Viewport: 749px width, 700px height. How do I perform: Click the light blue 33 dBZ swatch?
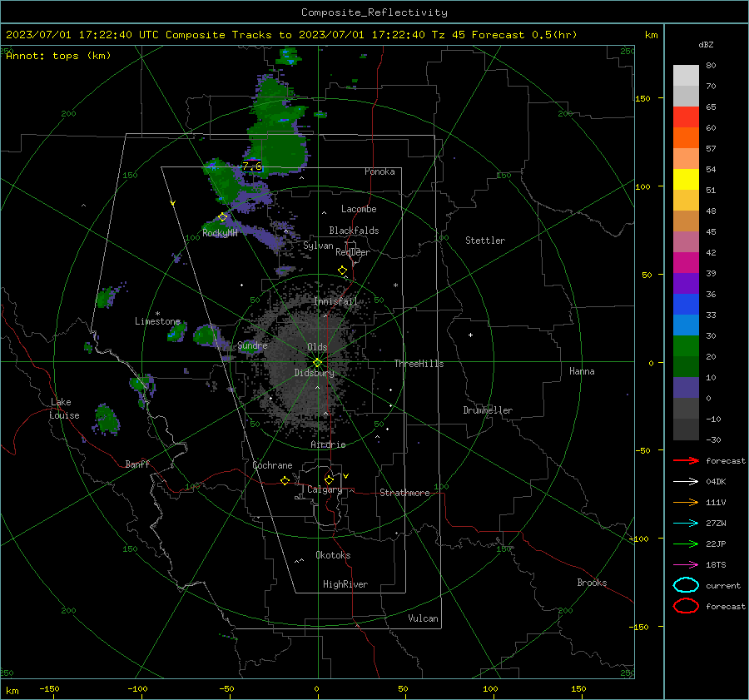[x=686, y=325]
